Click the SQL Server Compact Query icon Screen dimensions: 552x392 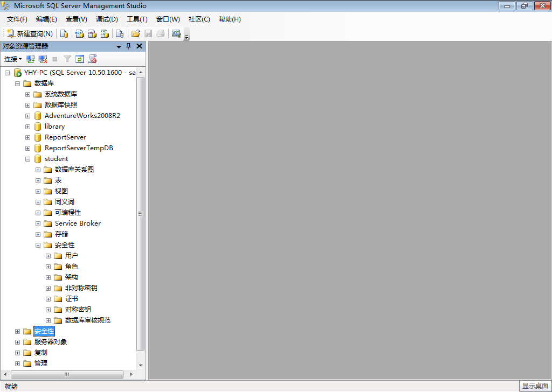click(x=120, y=34)
